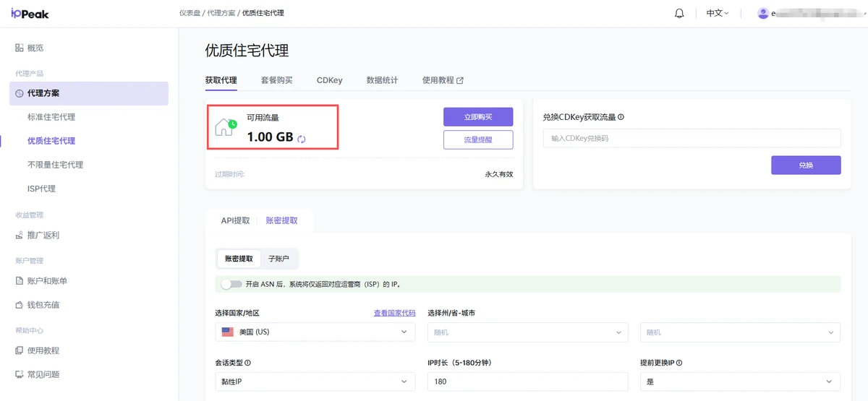Click the 钱包充值 wallet icon
The image size is (868, 401).
[20, 304]
